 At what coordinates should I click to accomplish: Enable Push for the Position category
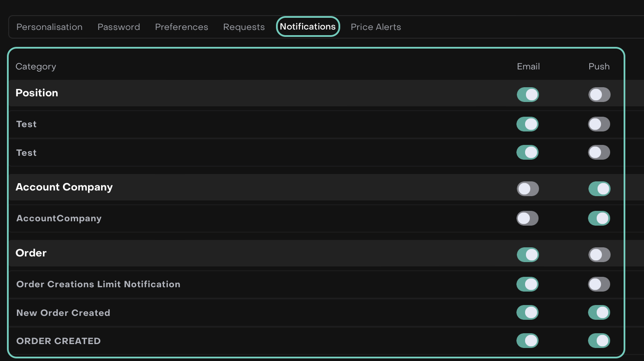tap(599, 95)
